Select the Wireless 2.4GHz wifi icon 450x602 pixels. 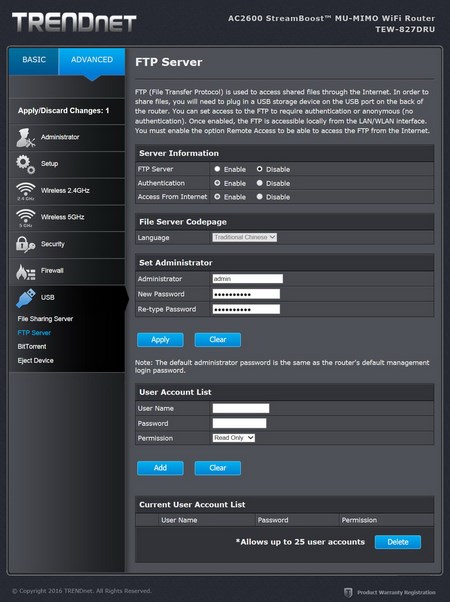click(25, 191)
